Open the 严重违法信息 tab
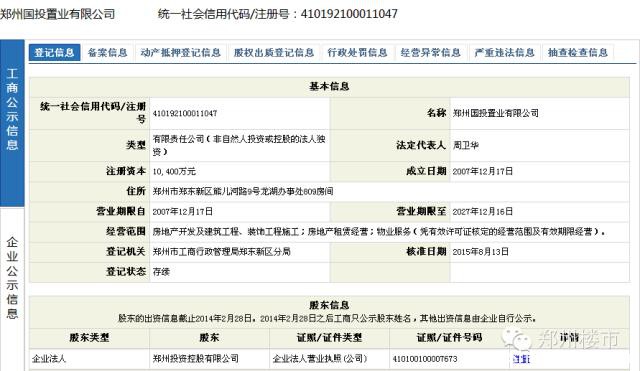The image size is (640, 371). 504,53
